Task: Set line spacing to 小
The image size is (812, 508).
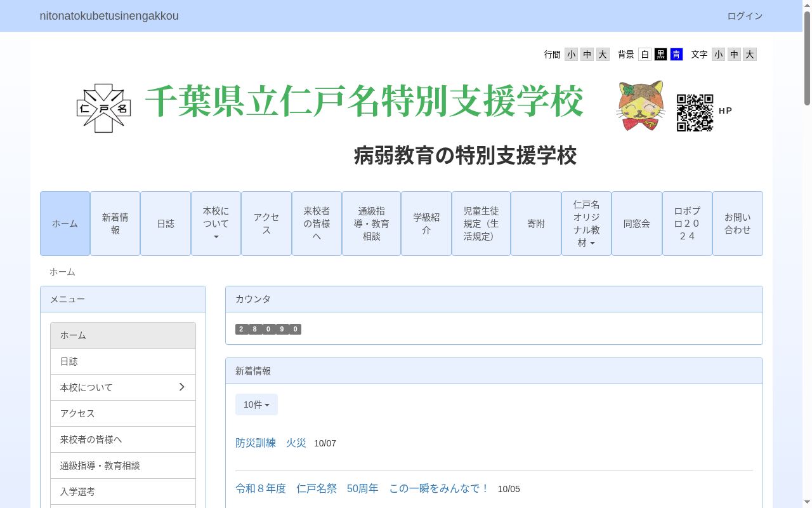Action: coord(572,55)
